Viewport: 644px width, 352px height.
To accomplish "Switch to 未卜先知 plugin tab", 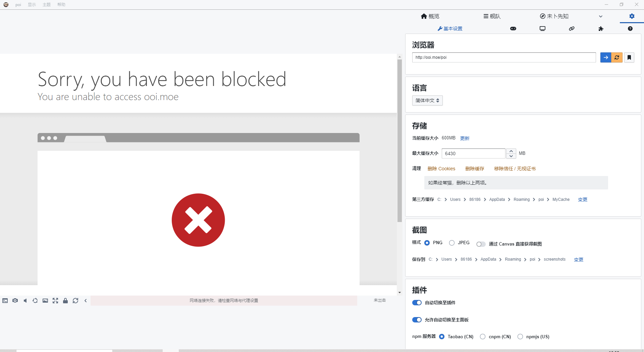I will (x=554, y=16).
